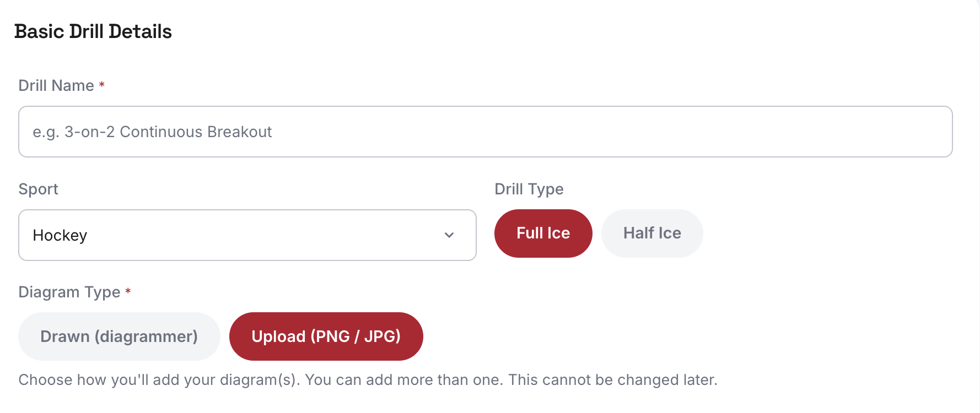980x413 pixels.
Task: Click the red asterisk beside Drill Name
Action: (x=102, y=85)
